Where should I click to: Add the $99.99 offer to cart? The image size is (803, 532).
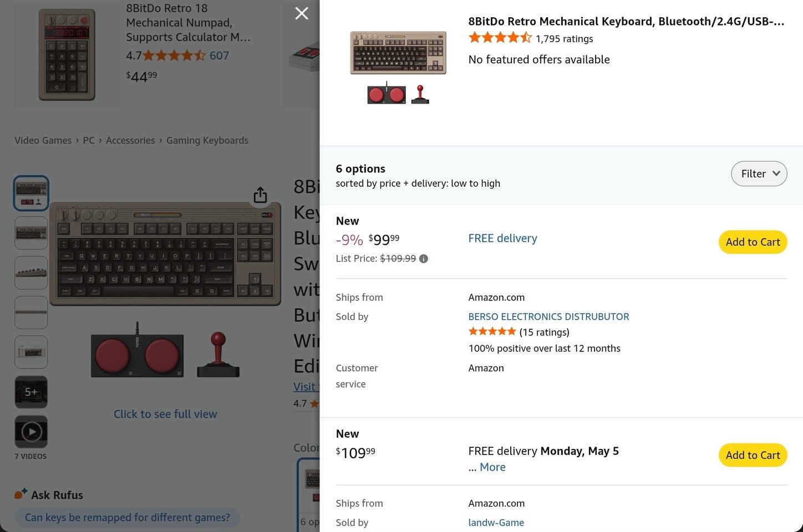coord(753,242)
